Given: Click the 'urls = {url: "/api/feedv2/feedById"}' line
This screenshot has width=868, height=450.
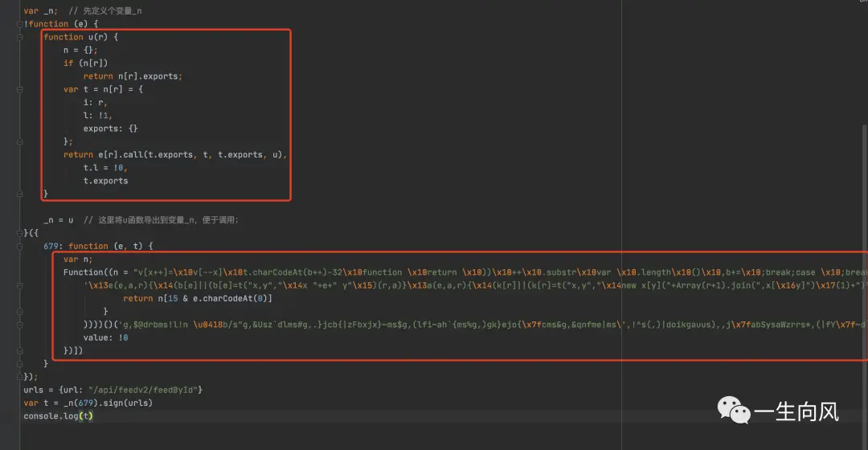Looking at the screenshot, I should 113,391.
